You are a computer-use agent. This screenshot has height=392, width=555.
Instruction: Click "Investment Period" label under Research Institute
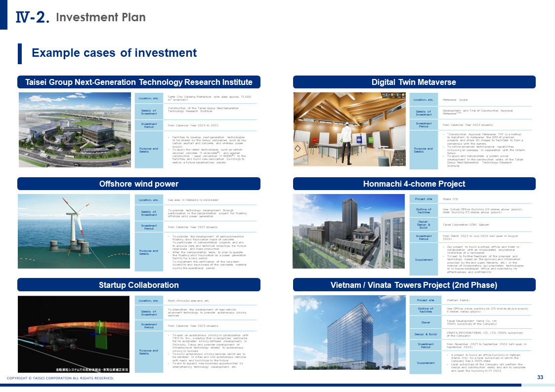[149, 125]
